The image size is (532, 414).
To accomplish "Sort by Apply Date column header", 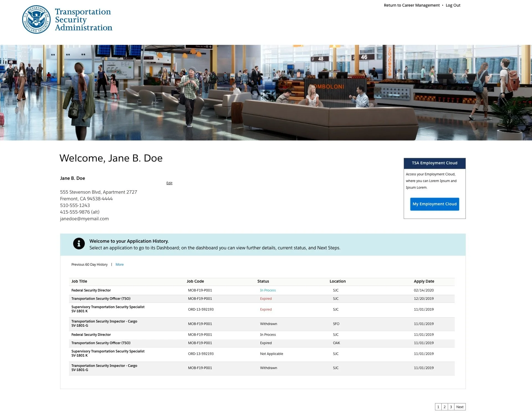I will [424, 281].
